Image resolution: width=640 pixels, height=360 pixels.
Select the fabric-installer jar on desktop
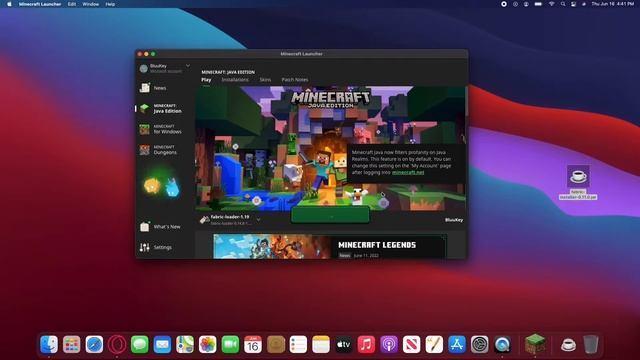pyautogui.click(x=578, y=182)
